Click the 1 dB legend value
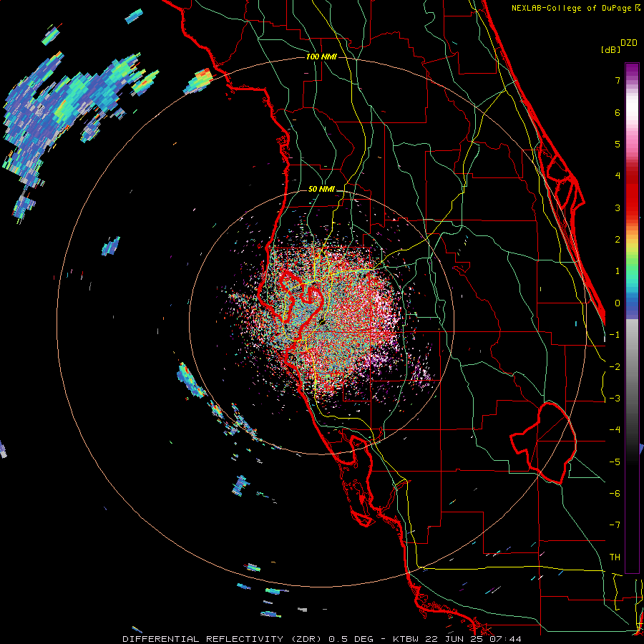 tap(618, 271)
